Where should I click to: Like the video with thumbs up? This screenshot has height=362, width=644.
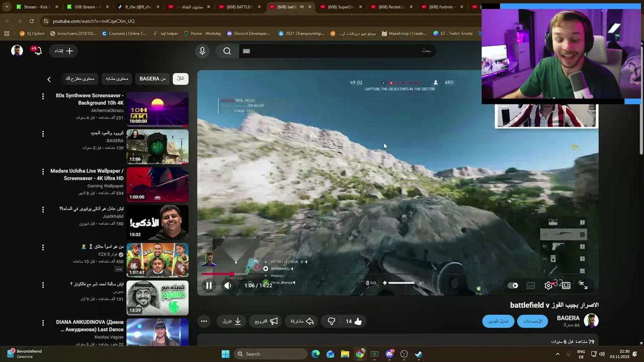pos(354,321)
